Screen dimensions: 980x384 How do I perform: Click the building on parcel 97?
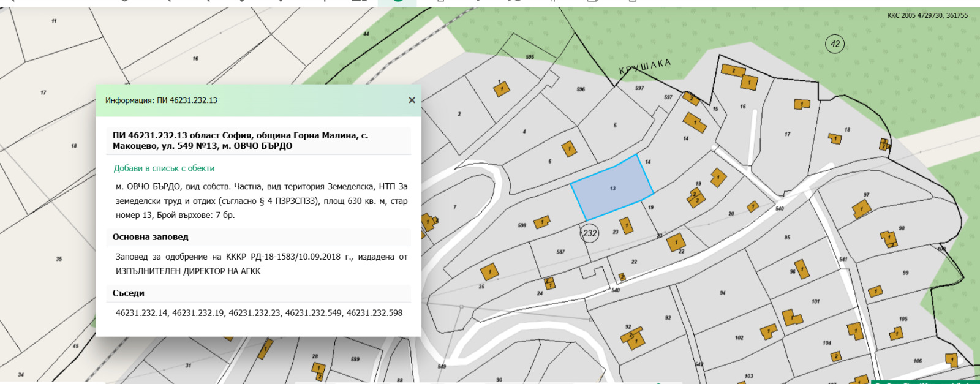861,209
